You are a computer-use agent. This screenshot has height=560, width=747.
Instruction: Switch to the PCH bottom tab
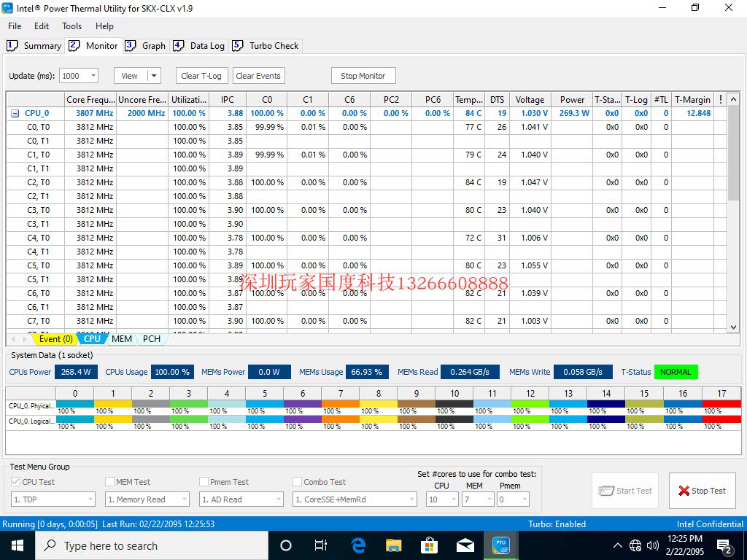152,339
